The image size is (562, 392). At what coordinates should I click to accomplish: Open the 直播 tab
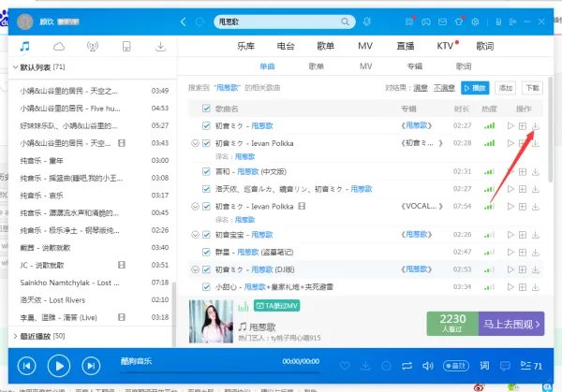[x=406, y=46]
